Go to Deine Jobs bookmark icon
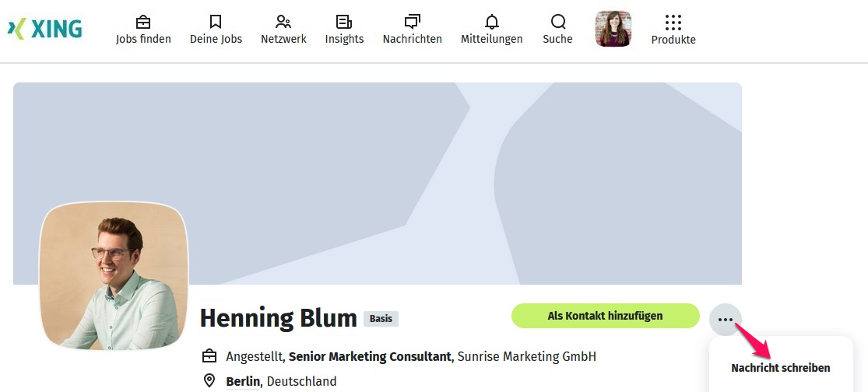The width and height of the screenshot is (868, 392). point(216,22)
